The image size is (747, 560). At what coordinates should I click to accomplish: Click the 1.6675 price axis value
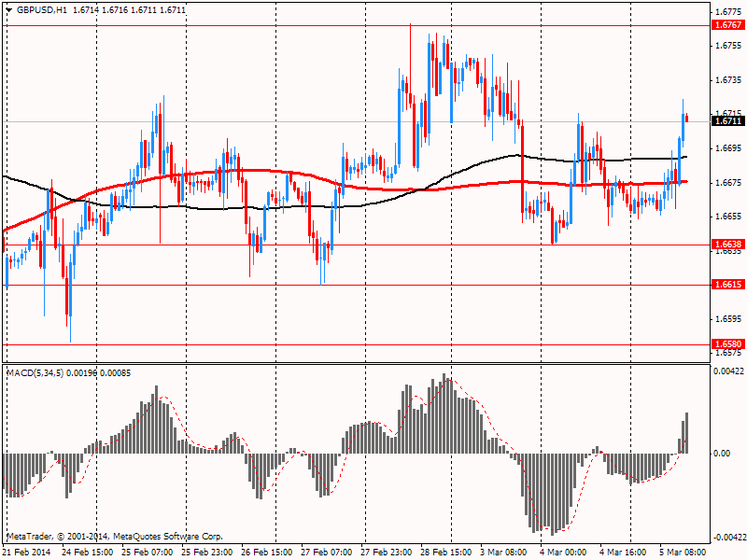(728, 182)
